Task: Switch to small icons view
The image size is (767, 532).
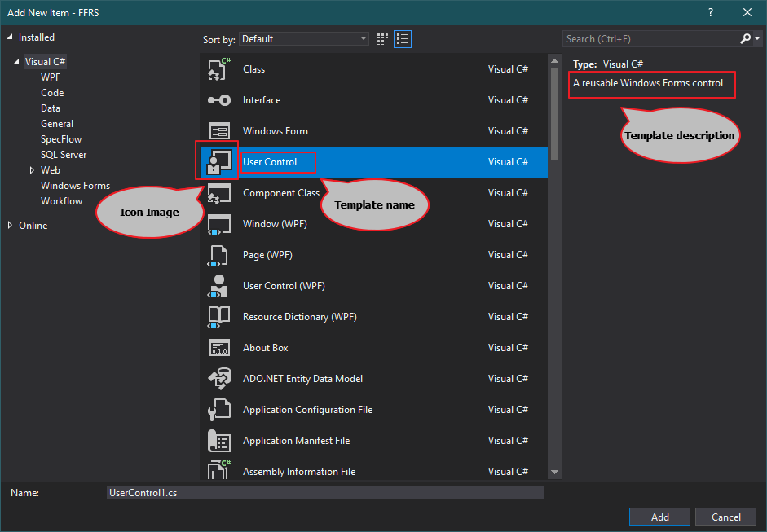Action: (x=381, y=38)
